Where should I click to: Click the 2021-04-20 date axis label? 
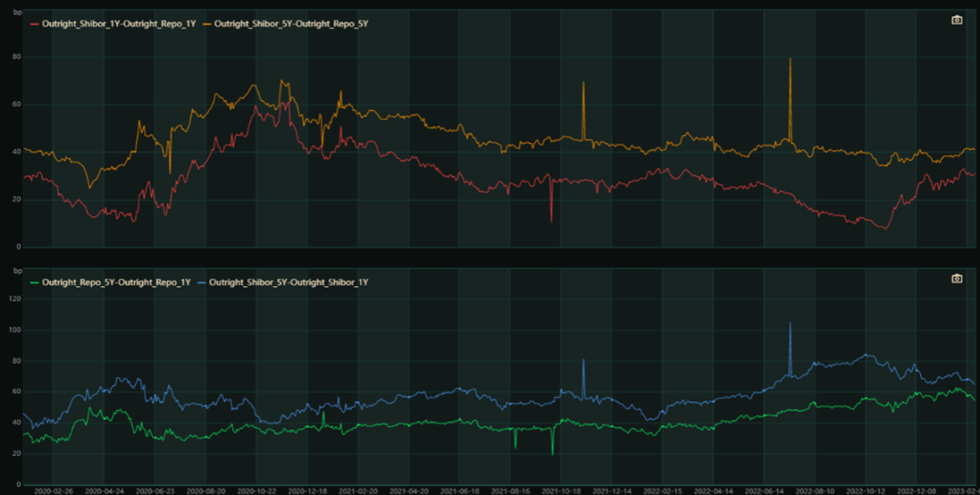coord(408,491)
